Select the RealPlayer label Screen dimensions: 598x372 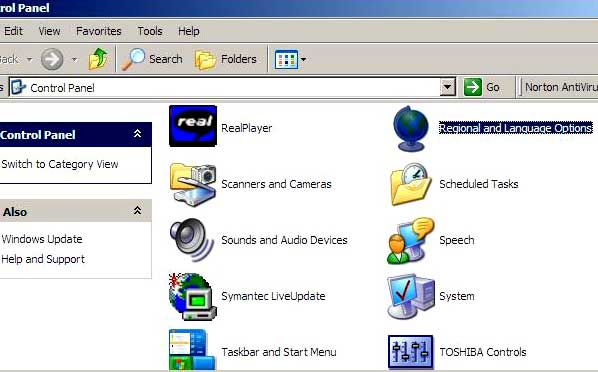(246, 128)
